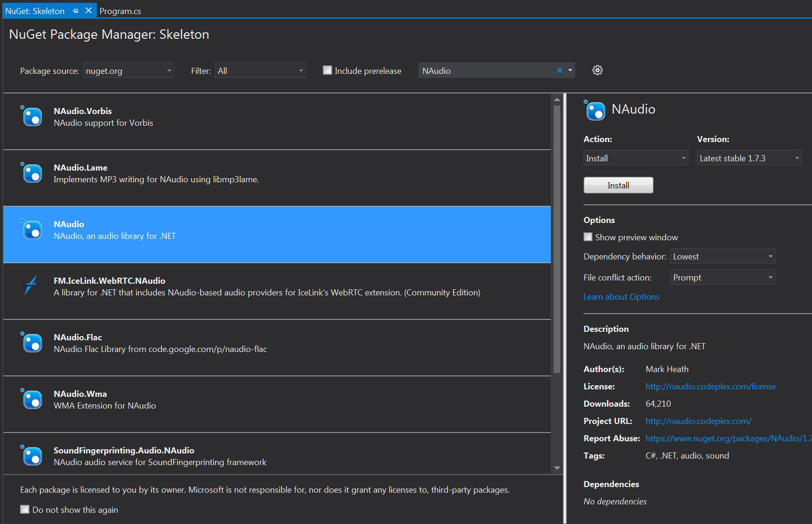The width and height of the screenshot is (812, 524).
Task: Click the NAudio.Lame package icon
Action: pos(32,173)
